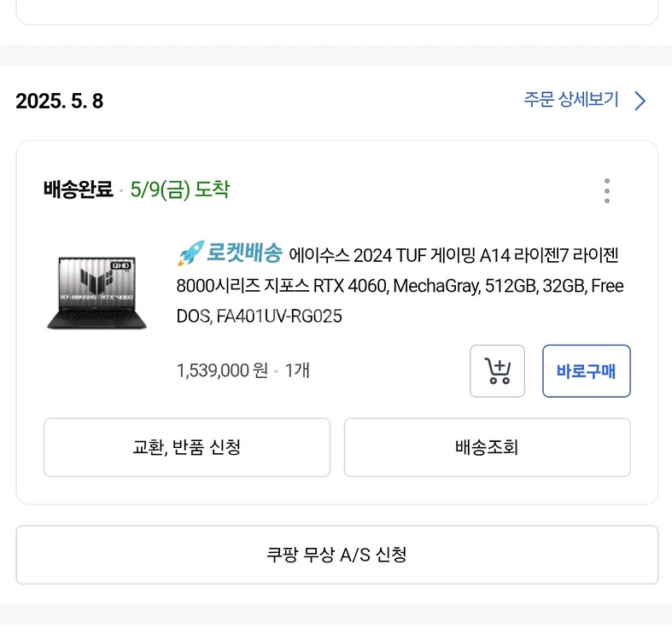This screenshot has height=640, width=672.
Task: Click the 교환, 반품 신청 button
Action: 186,447
